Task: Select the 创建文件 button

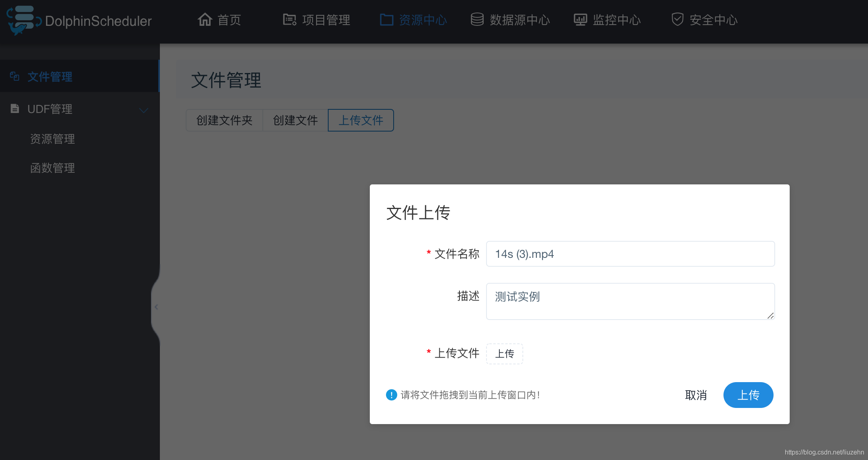Action: pyautogui.click(x=295, y=120)
